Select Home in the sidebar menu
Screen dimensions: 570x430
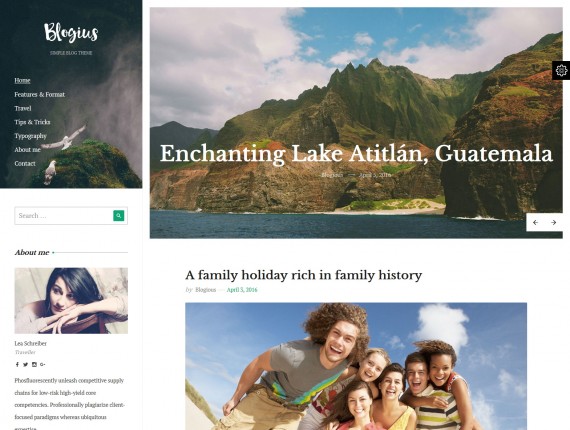(22, 80)
